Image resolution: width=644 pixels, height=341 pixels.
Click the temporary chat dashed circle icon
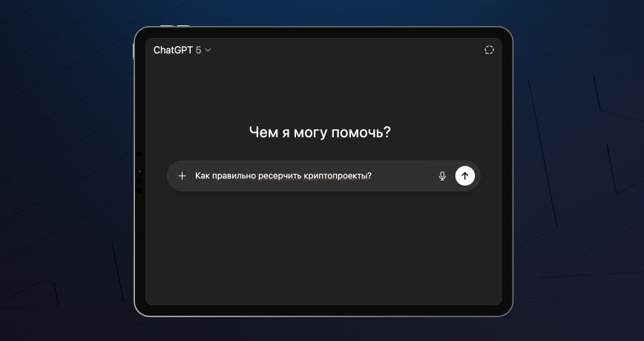(489, 51)
